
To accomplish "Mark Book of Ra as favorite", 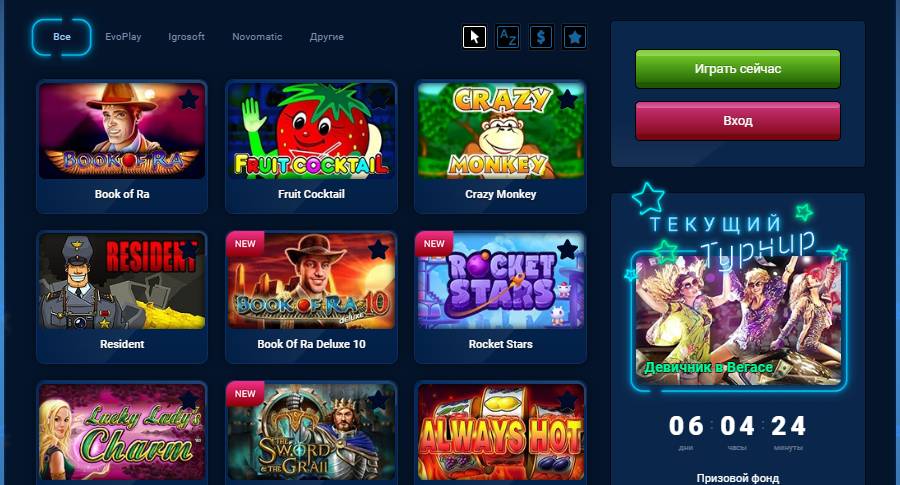I will [189, 100].
